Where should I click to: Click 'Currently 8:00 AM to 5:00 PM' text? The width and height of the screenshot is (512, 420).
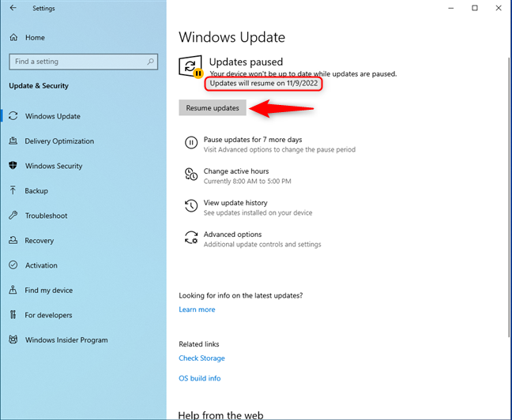coord(247,181)
